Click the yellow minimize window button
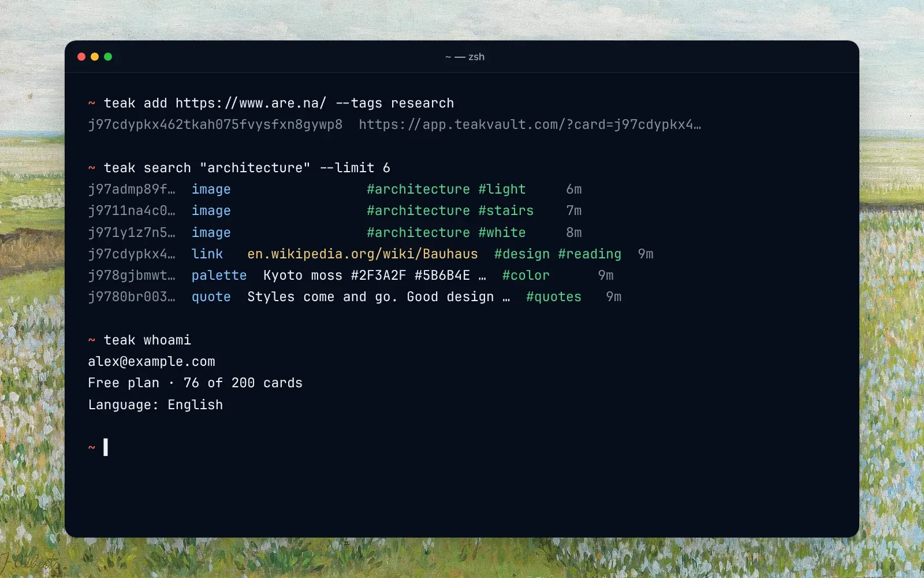924x578 pixels. pos(95,57)
